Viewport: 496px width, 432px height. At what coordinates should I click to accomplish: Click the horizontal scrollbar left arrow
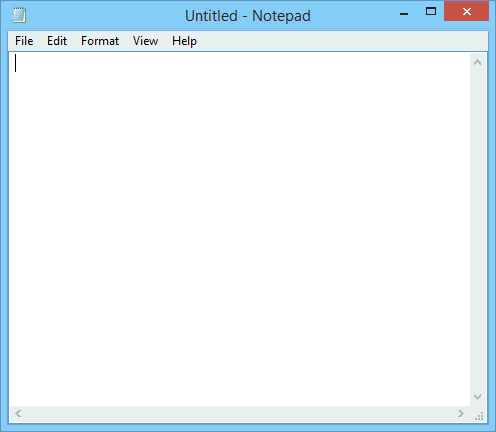18,414
